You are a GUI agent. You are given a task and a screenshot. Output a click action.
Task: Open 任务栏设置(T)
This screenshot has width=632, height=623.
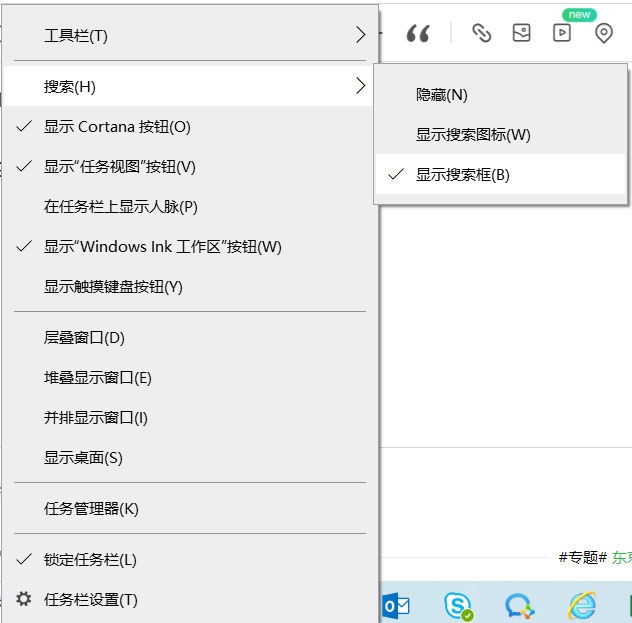click(189, 599)
